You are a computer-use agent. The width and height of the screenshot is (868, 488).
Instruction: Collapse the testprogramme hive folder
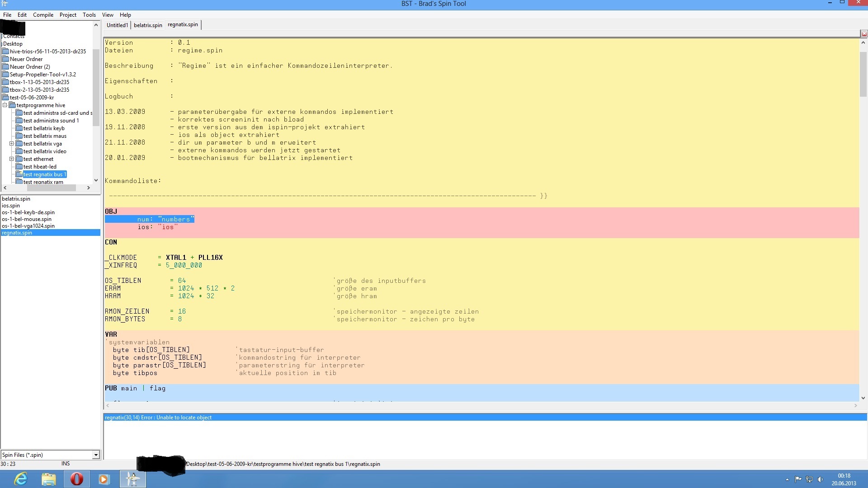pos(5,105)
